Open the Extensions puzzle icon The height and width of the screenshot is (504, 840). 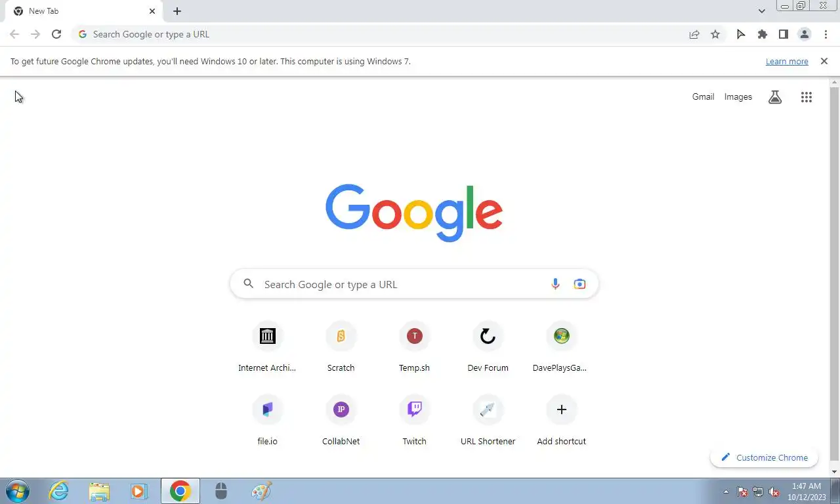pos(762,34)
